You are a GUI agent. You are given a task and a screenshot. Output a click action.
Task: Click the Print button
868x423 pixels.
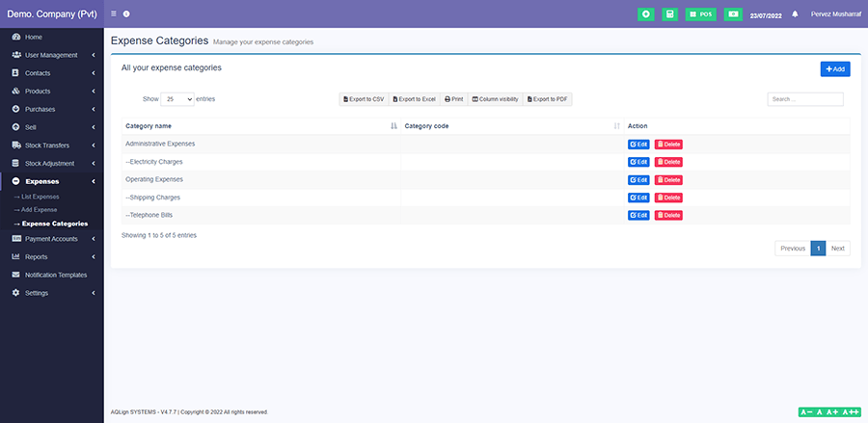coord(454,99)
